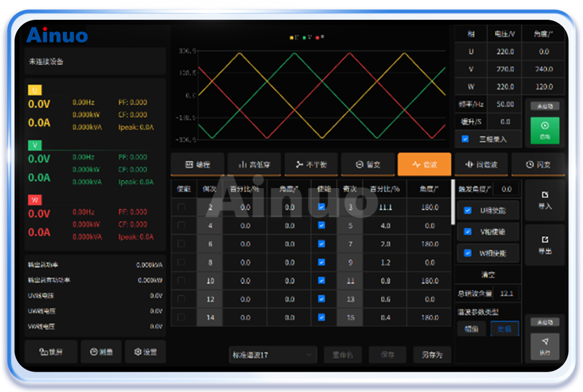Open the 不平衡 unbalance tab

[x=311, y=165]
